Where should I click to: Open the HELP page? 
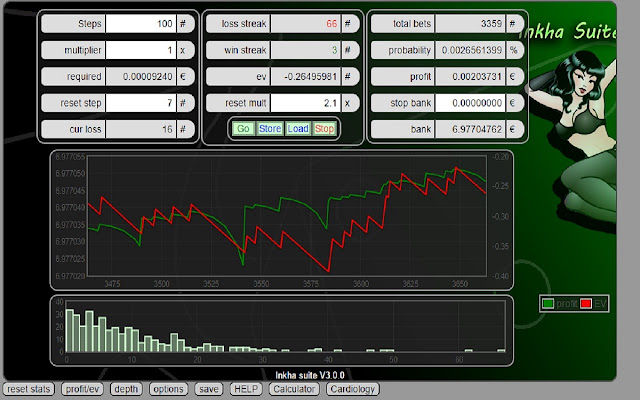(x=246, y=389)
